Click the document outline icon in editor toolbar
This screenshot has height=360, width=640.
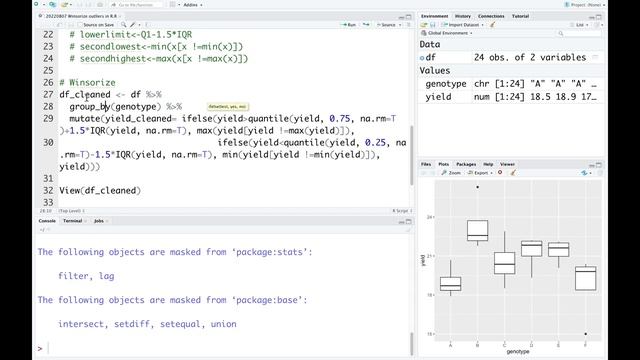tap(409, 25)
